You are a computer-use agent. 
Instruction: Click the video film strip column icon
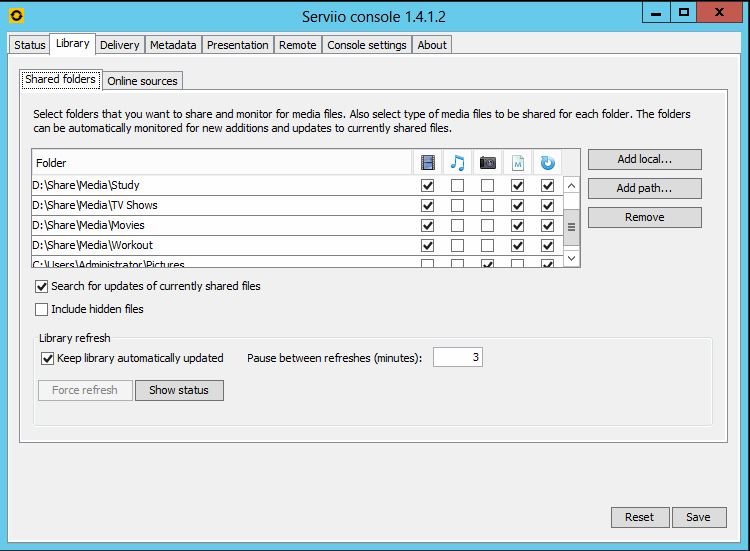coord(428,163)
